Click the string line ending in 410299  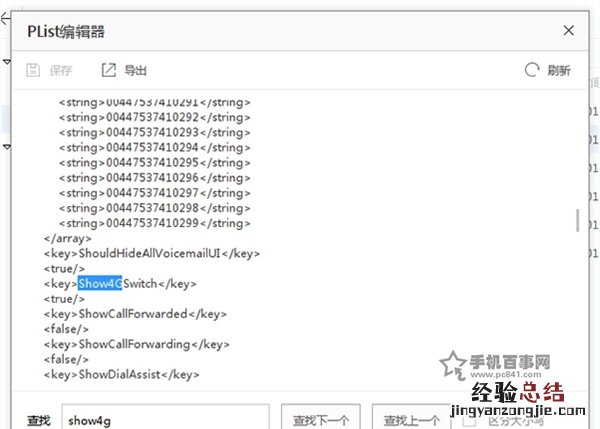(154, 223)
